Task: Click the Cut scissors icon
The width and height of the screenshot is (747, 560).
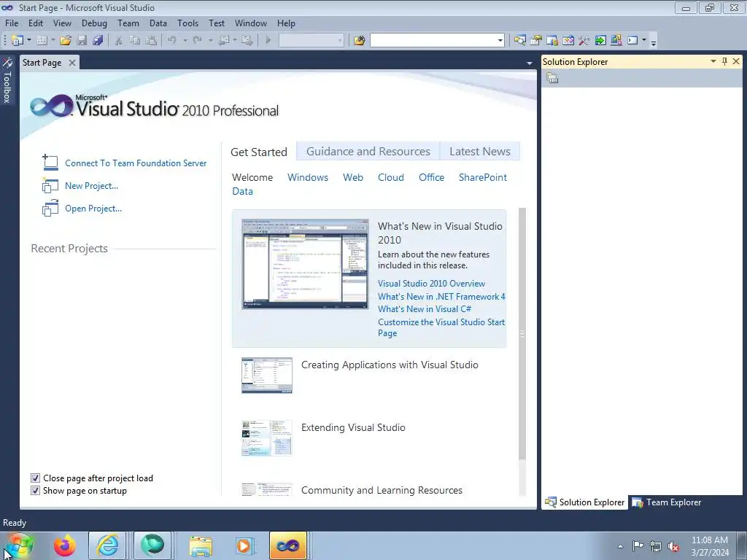Action: [119, 41]
